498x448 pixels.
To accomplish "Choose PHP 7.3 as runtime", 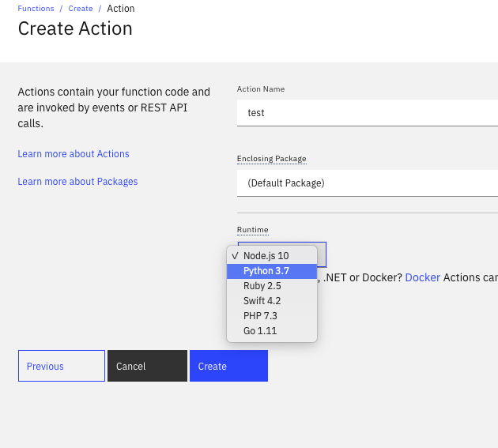I will coord(260,316).
